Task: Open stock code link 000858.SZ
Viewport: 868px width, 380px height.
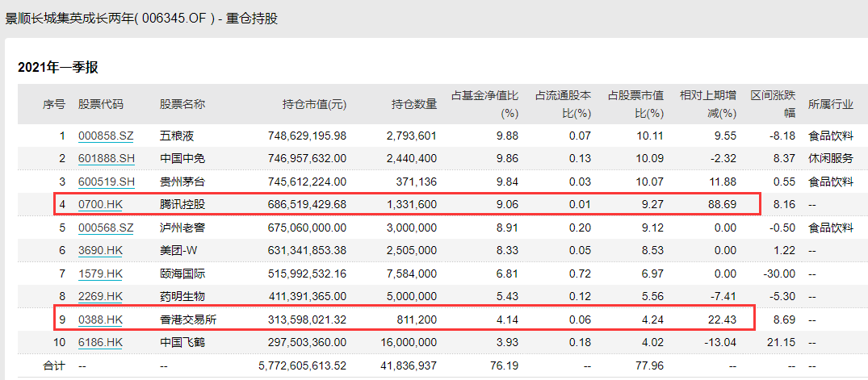Action: 107,136
